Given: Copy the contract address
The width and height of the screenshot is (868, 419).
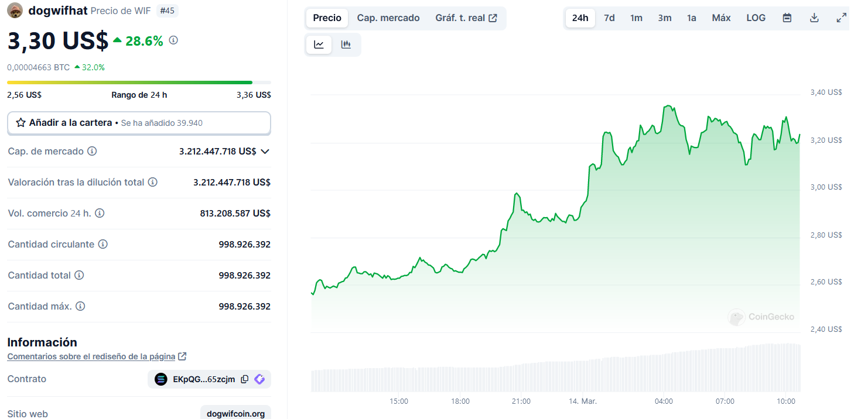Looking at the screenshot, I should pyautogui.click(x=245, y=379).
